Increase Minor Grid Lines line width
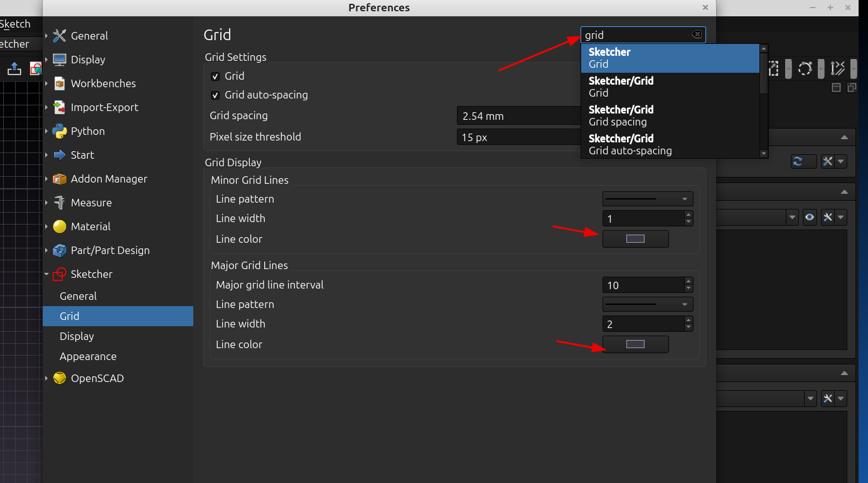868x483 pixels. [x=689, y=215]
